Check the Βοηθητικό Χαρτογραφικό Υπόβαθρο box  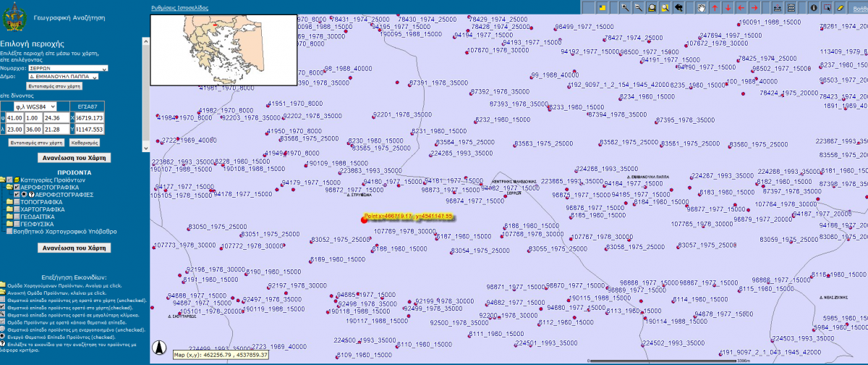coord(9,232)
